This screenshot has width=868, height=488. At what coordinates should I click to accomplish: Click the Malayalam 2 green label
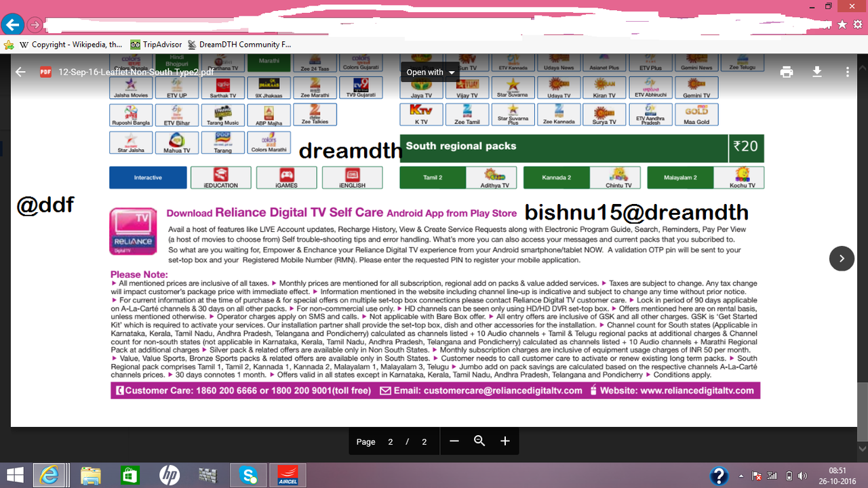[x=680, y=178]
